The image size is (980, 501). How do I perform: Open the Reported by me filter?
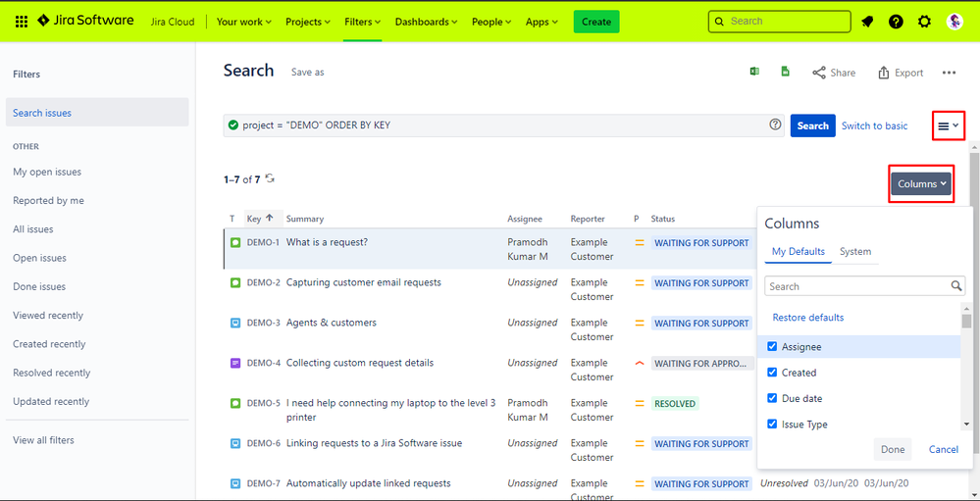tap(48, 201)
